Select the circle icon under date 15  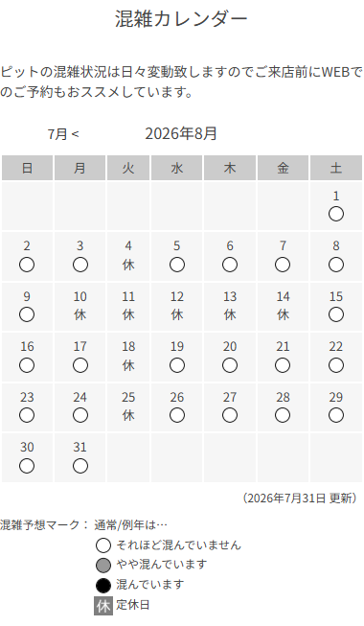(336, 314)
